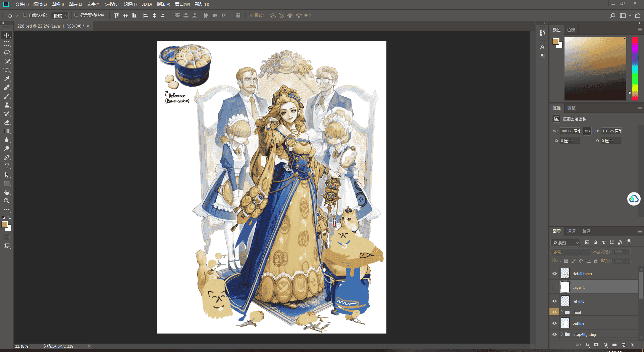
Task: Click the foreground color swatch in toolbar
Action: tap(4, 224)
